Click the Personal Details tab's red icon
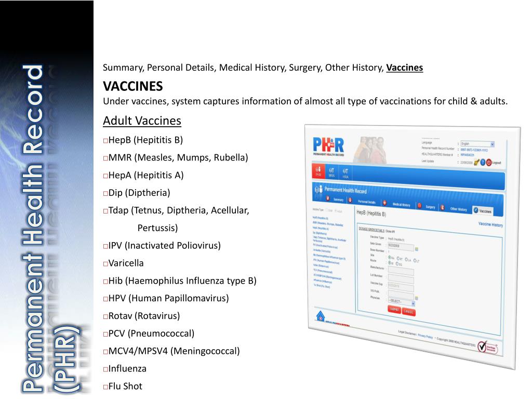This screenshot has height=399, width=532. coord(350,200)
